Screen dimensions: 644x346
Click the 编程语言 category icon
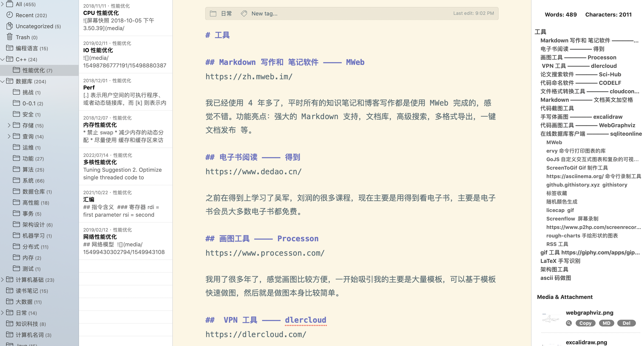click(x=9, y=48)
